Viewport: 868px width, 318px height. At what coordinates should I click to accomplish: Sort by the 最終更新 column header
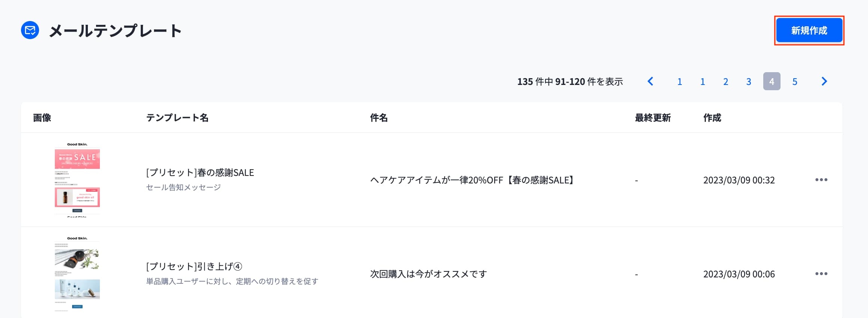(653, 118)
